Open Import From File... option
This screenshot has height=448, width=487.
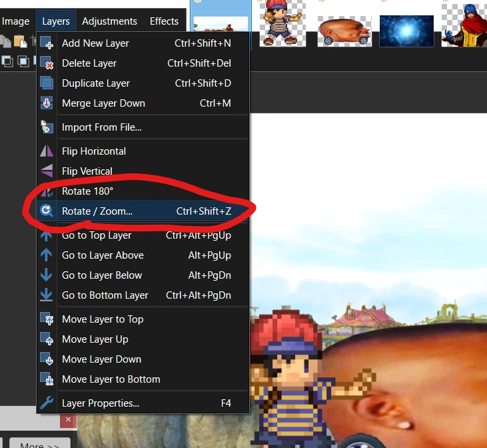coord(143,127)
